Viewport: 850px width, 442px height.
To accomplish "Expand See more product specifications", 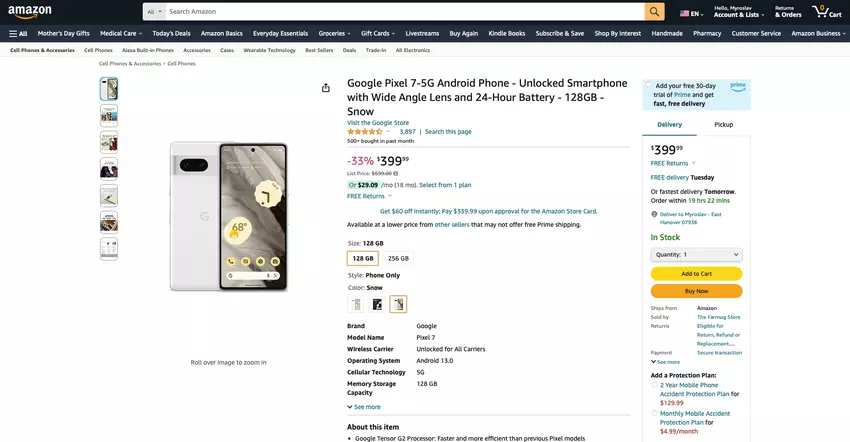I will [x=364, y=407].
